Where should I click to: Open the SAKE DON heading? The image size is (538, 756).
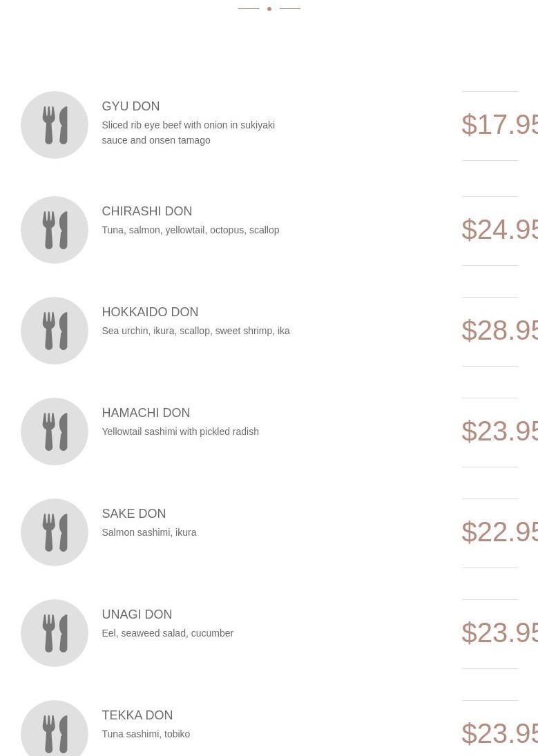click(x=134, y=514)
